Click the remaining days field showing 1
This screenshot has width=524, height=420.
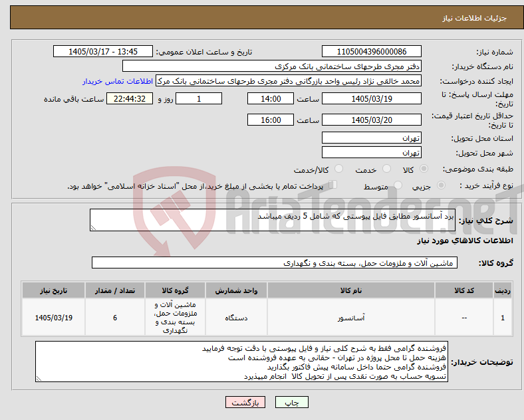click(x=199, y=99)
